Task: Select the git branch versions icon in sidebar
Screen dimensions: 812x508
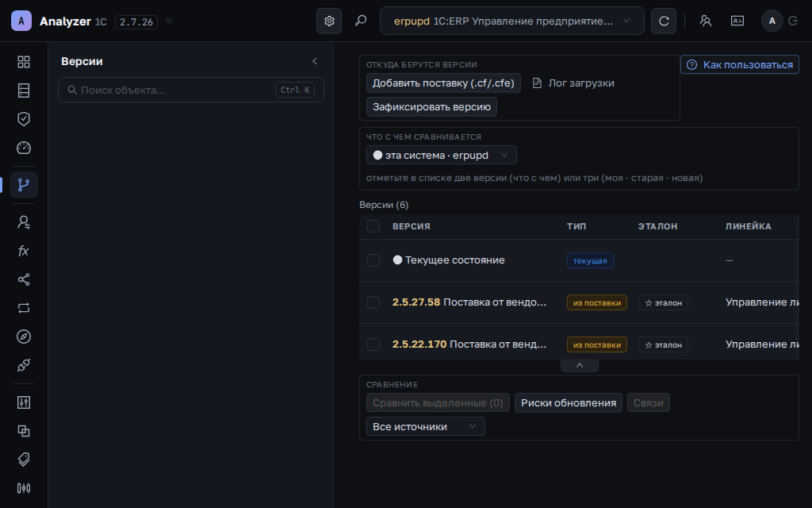Action: 24,184
